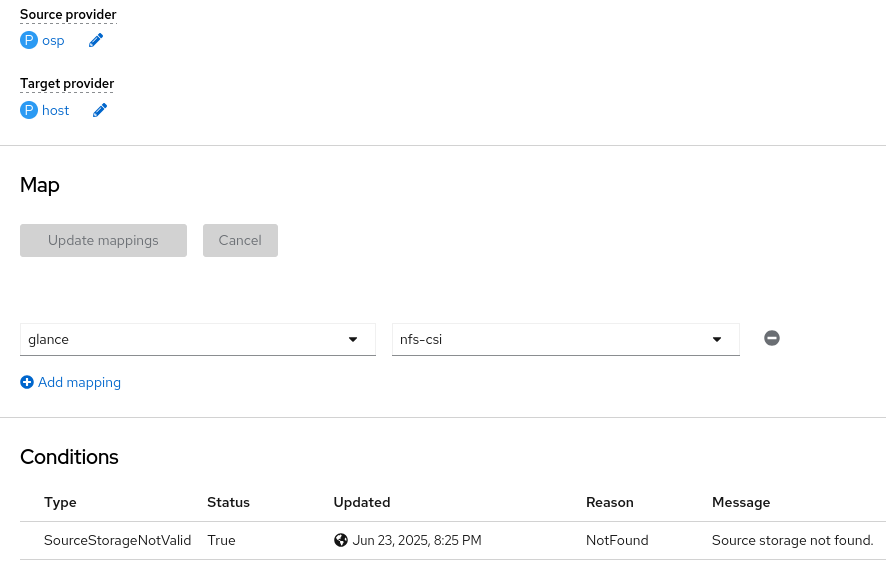The height and width of the screenshot is (569, 886).
Task: Open the osp source provider link
Action: [53, 41]
